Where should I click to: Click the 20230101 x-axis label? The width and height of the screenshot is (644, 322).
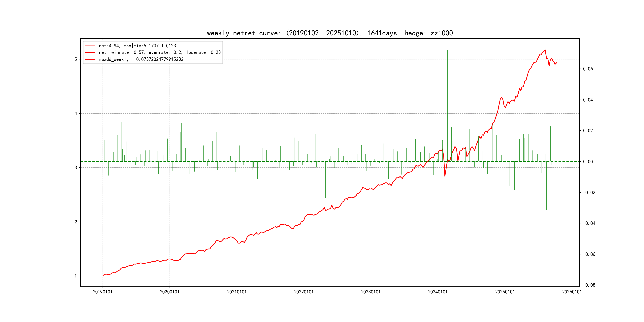pos(371,292)
